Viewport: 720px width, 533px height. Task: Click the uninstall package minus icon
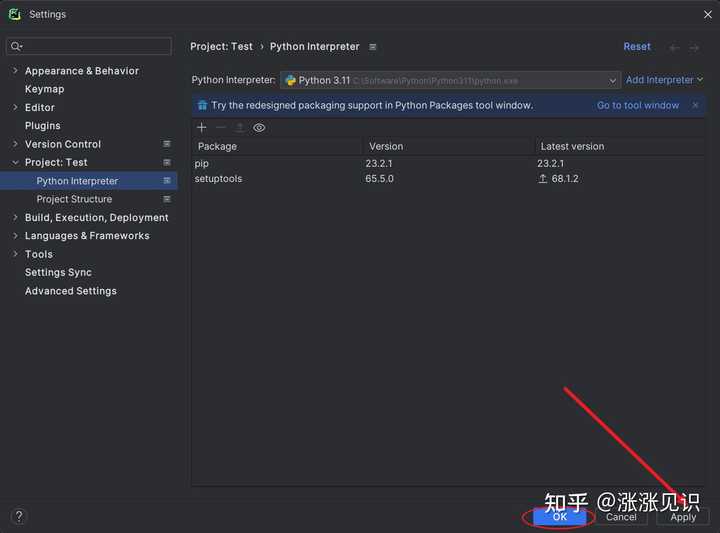click(x=221, y=128)
